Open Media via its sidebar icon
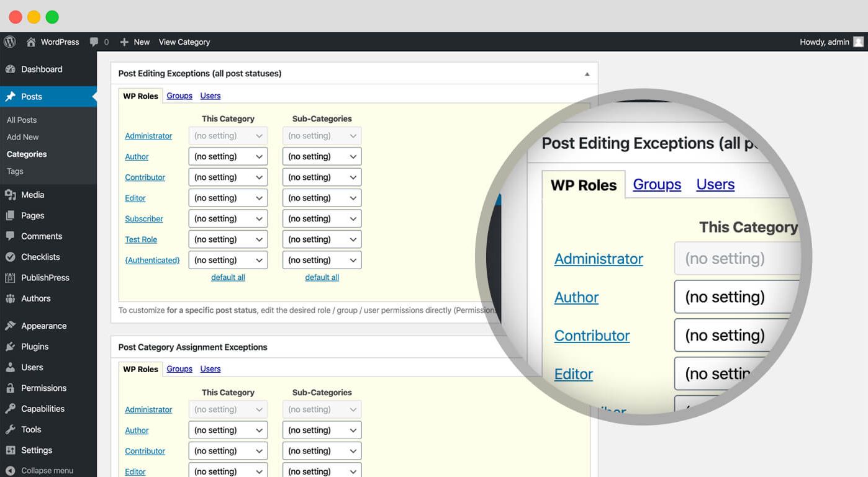 (11, 195)
